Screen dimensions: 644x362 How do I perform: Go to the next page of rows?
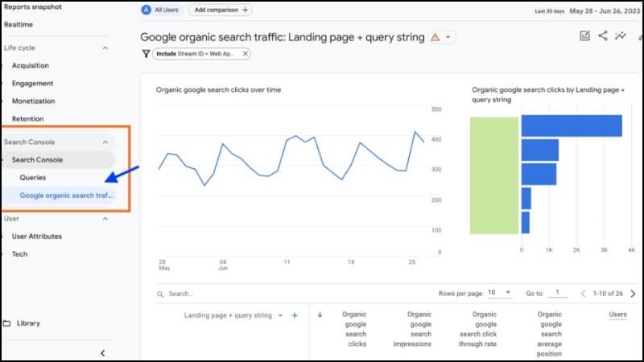pos(633,294)
